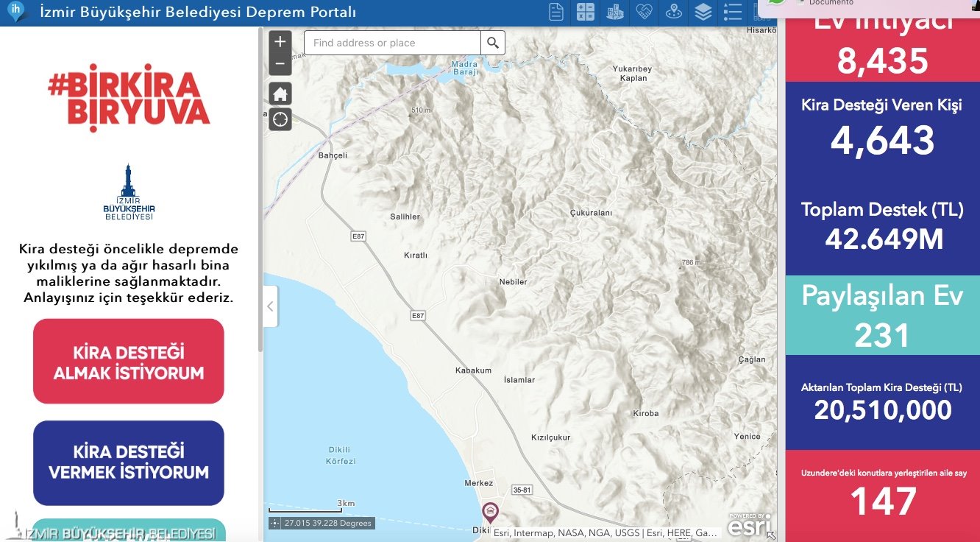Click the search magnifier button
This screenshot has height=542, width=980.
point(493,43)
